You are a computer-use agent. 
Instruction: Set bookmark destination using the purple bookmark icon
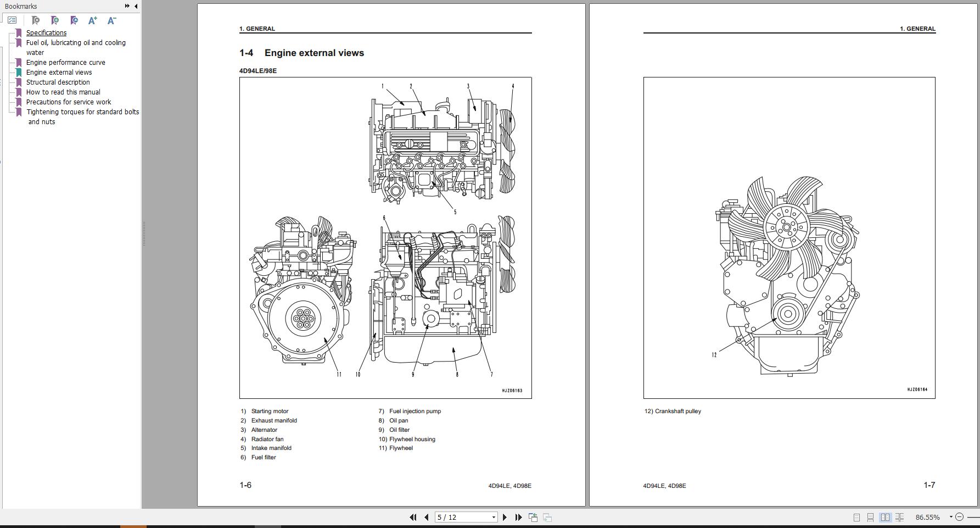[x=74, y=20]
